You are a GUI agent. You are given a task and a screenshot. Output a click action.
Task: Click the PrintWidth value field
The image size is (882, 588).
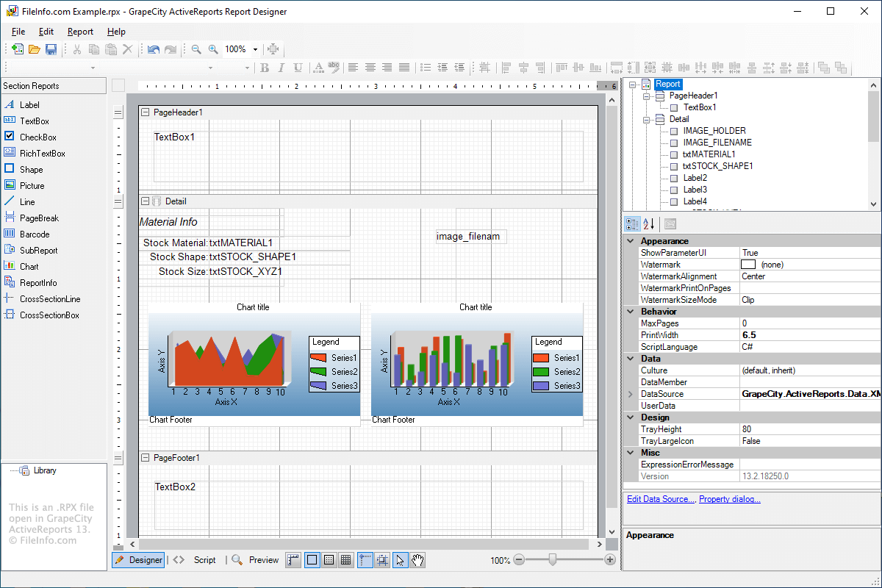[810, 335]
